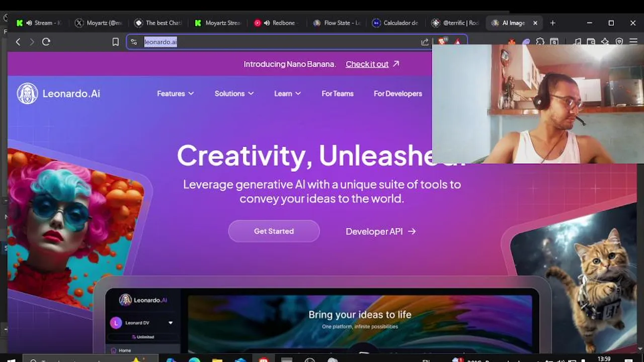The image size is (644, 362).
Task: Click the arrow beside Developer API
Action: [x=412, y=231]
